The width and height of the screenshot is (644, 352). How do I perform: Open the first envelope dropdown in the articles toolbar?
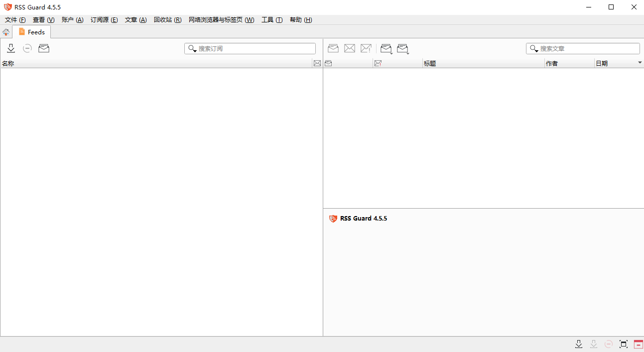pos(386,48)
